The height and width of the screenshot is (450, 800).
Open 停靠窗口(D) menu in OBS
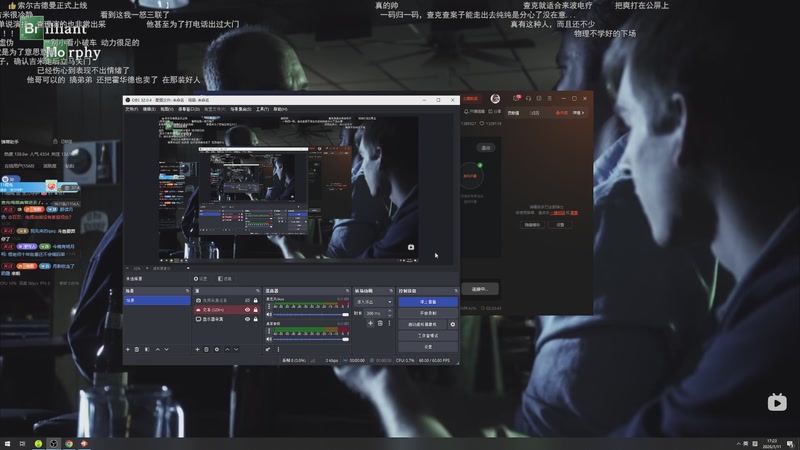(x=189, y=109)
